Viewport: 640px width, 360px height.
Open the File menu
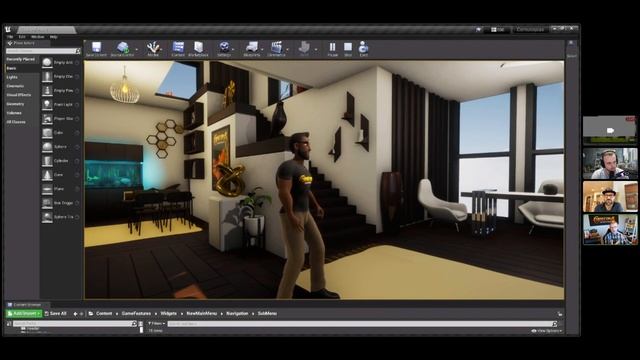tap(10, 37)
